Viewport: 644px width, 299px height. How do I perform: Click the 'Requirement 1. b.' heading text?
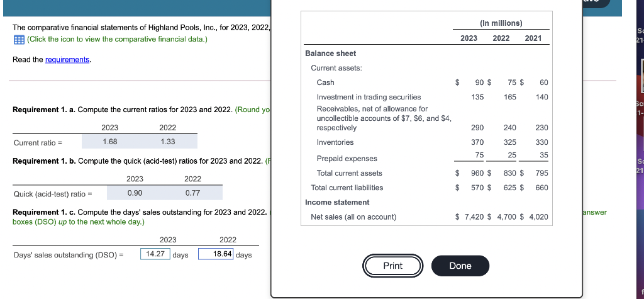coord(45,161)
